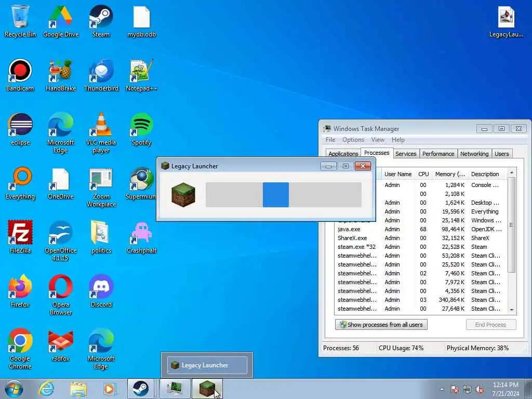The height and width of the screenshot is (399, 532).
Task: Click the process list scroll-down arrow
Action: (x=512, y=310)
